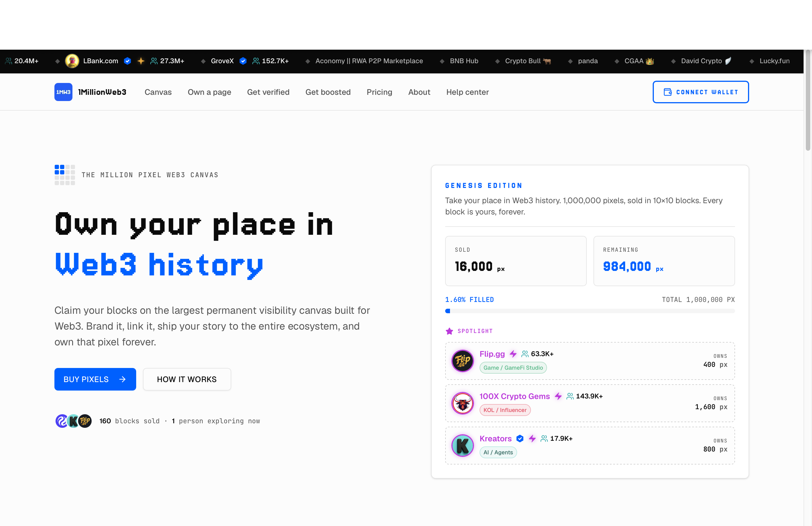Screen dimensions: 812x526
Task: Select Get boosted in the navigation
Action: [x=328, y=92]
